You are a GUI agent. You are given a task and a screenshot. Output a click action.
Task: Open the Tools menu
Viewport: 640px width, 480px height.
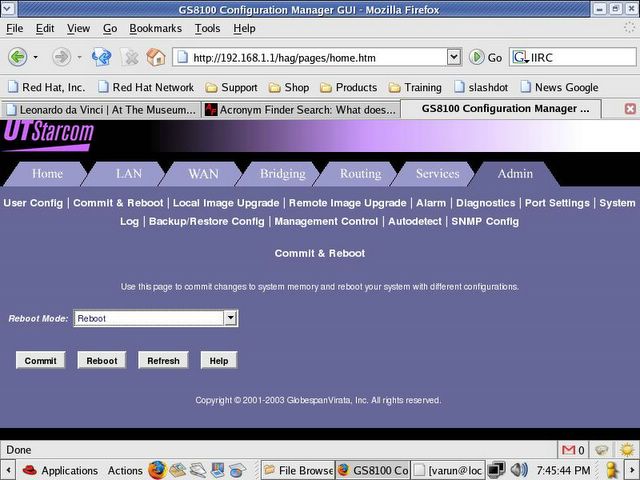point(207,29)
